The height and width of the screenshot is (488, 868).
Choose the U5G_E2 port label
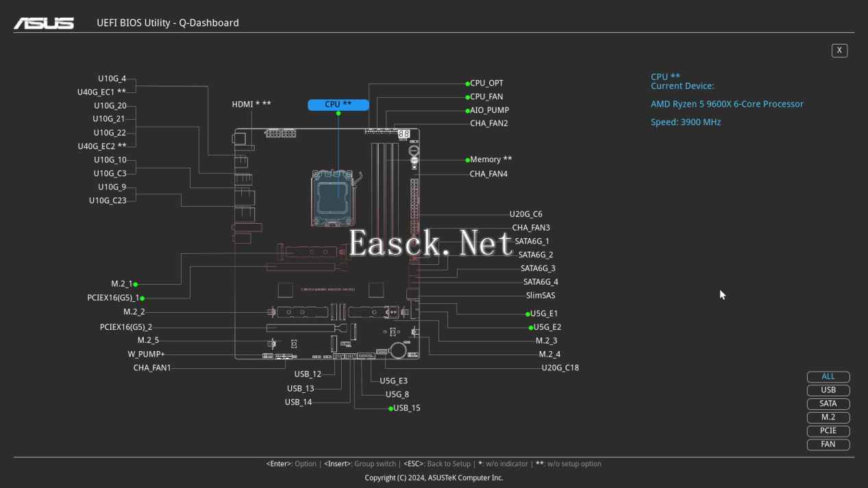[547, 327]
